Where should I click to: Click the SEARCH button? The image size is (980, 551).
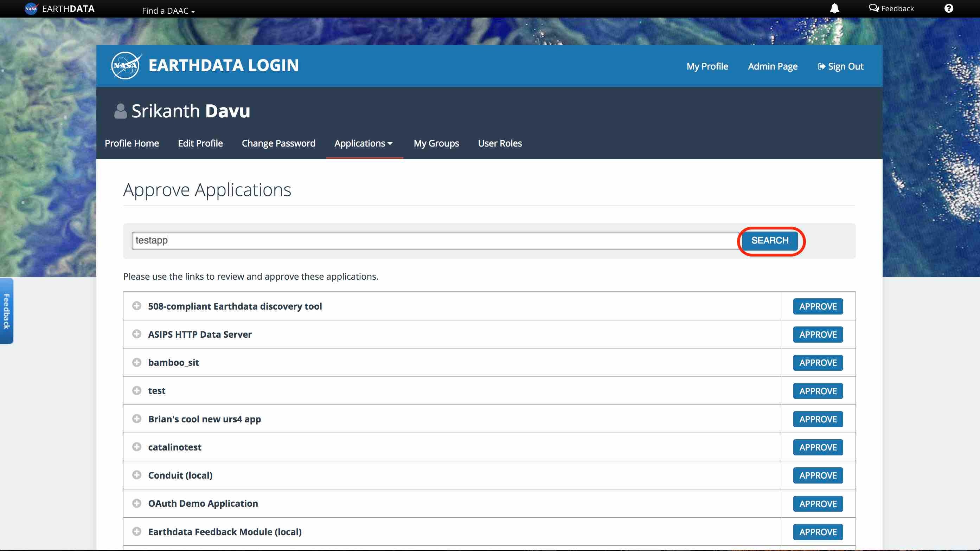tap(770, 240)
